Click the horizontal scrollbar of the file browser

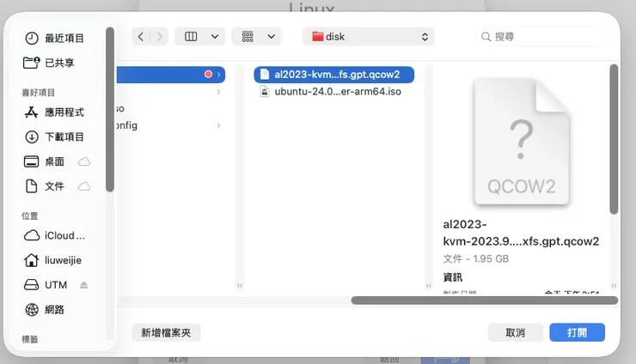484,300
